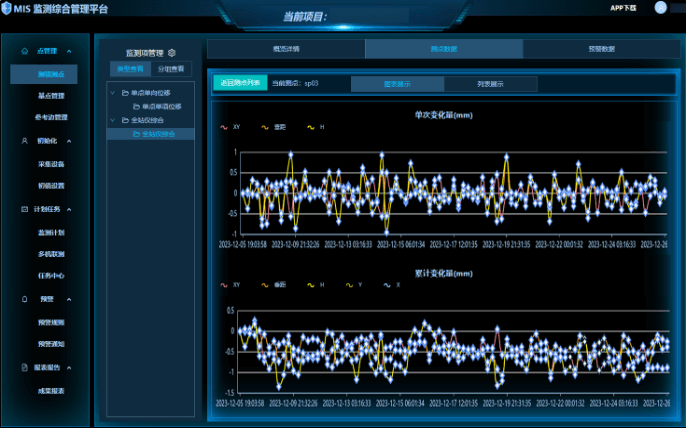This screenshot has height=428, width=686.
Task: Toggle H series in 单次变化量 legend
Action: pyautogui.click(x=310, y=128)
